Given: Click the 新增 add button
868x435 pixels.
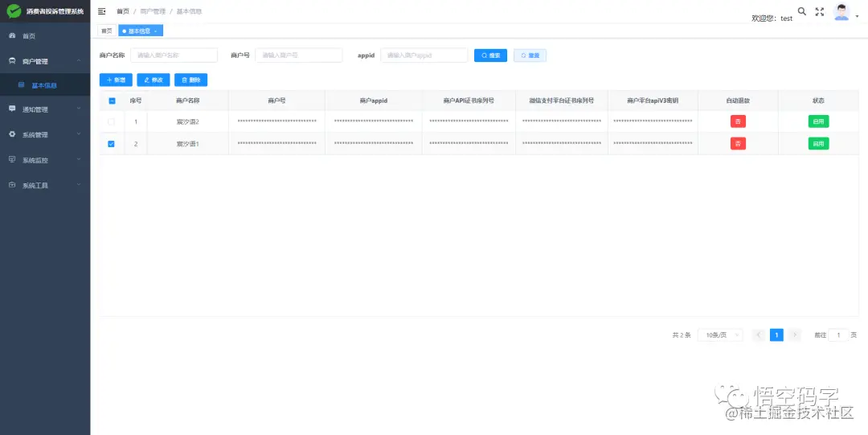Looking at the screenshot, I should 116,80.
